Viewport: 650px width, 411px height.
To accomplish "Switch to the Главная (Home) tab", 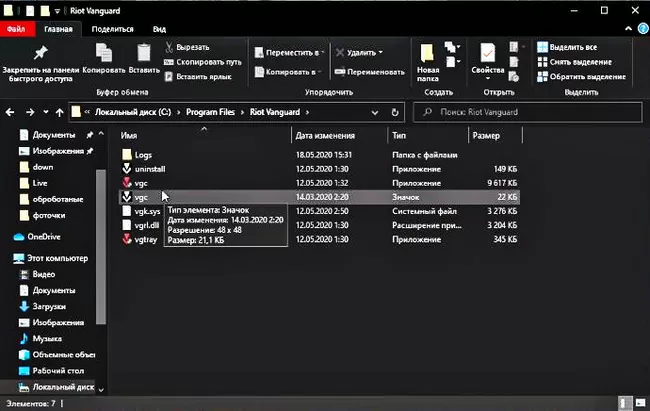I will [58, 29].
